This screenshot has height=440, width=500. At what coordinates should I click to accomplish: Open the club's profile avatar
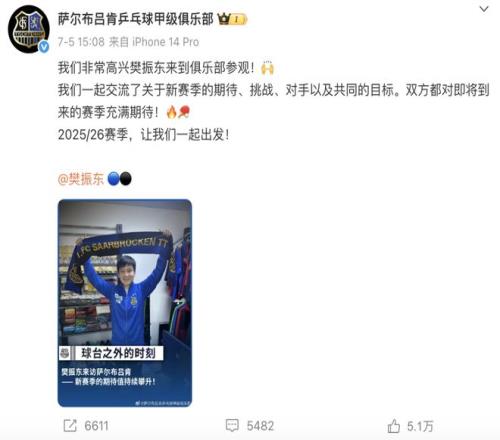tap(29, 29)
